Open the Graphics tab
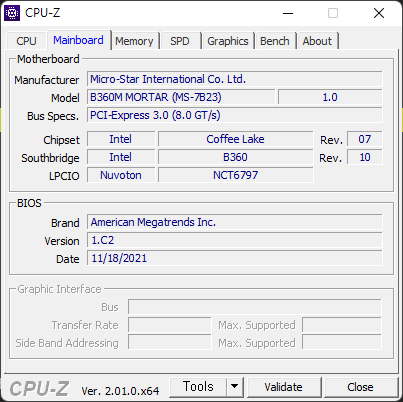The image size is (403, 402). point(228,41)
